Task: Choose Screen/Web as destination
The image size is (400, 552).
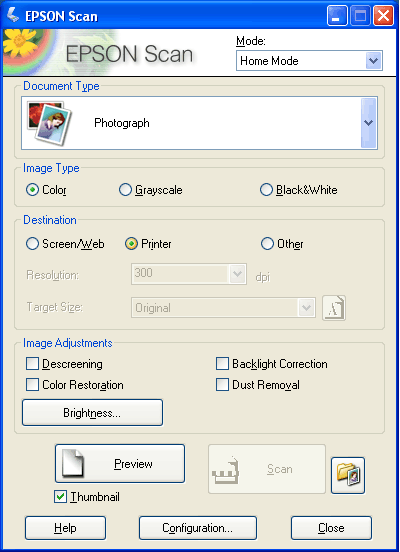Action: click(65, 244)
